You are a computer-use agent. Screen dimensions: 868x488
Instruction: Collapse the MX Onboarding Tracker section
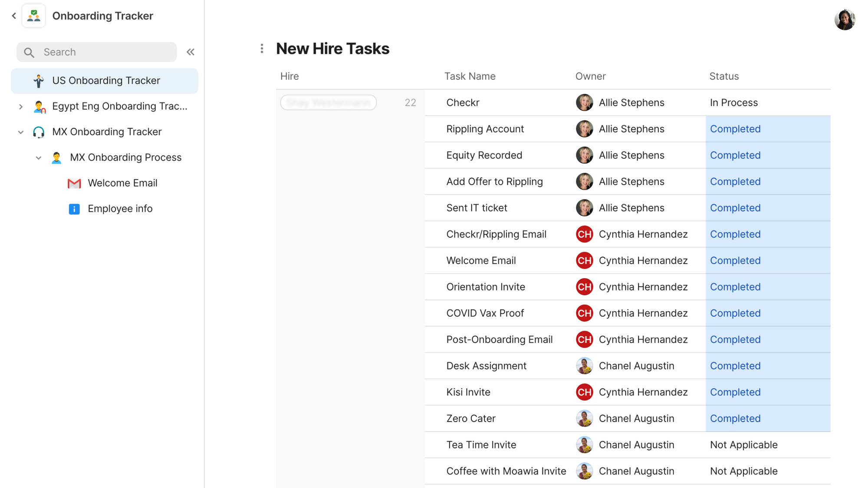(20, 132)
